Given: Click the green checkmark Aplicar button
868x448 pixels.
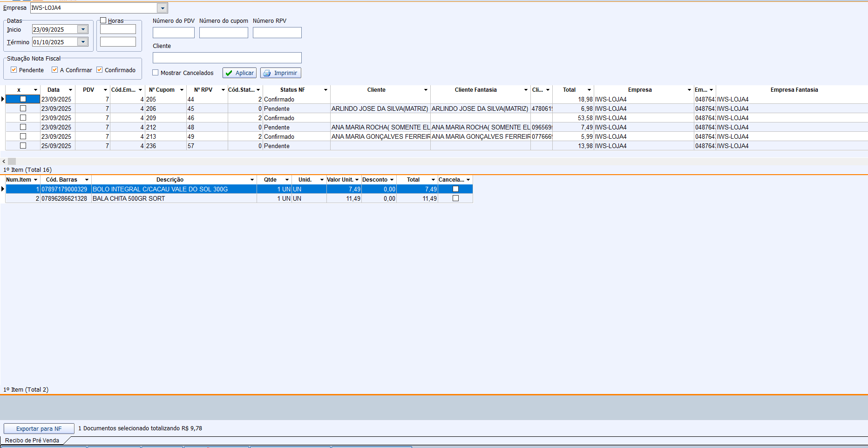Looking at the screenshot, I should (x=239, y=73).
